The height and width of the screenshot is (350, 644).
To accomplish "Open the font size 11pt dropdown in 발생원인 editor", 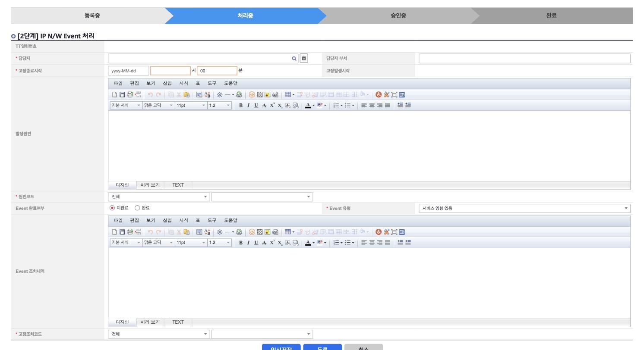I will tap(191, 105).
